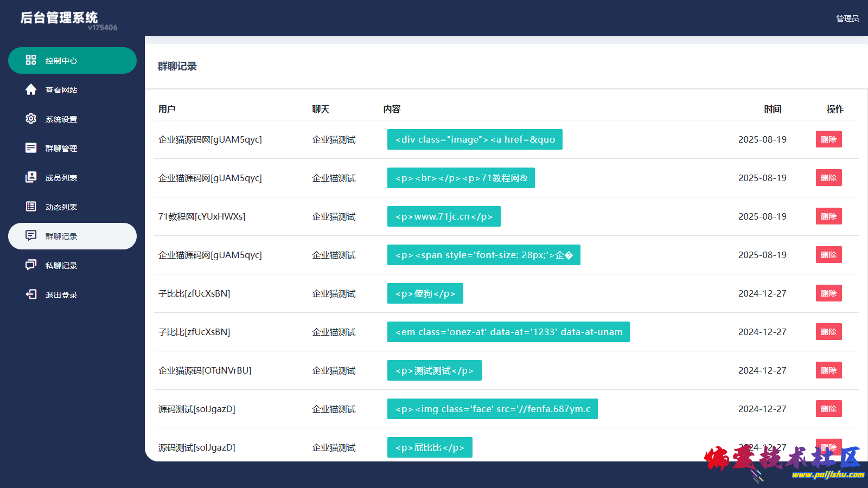Click the 屁比比 message content tag

point(430,447)
